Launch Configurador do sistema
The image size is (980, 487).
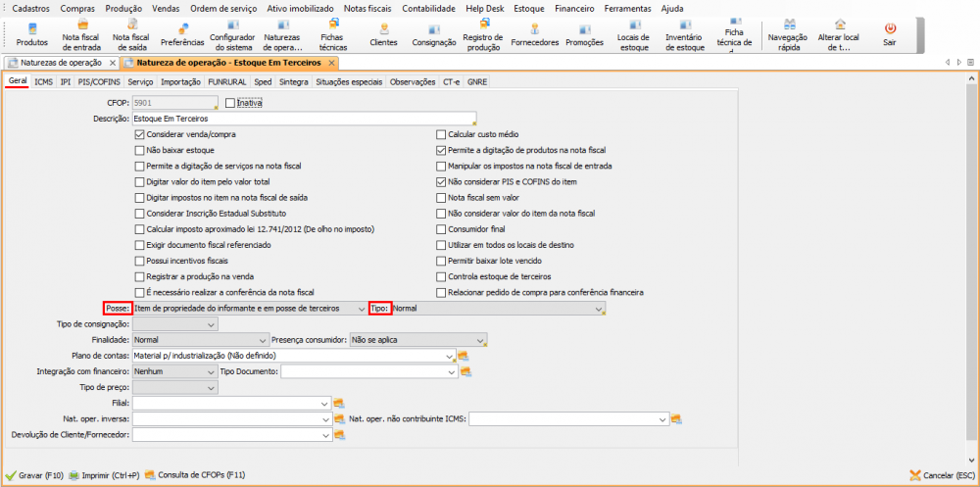[x=231, y=34]
